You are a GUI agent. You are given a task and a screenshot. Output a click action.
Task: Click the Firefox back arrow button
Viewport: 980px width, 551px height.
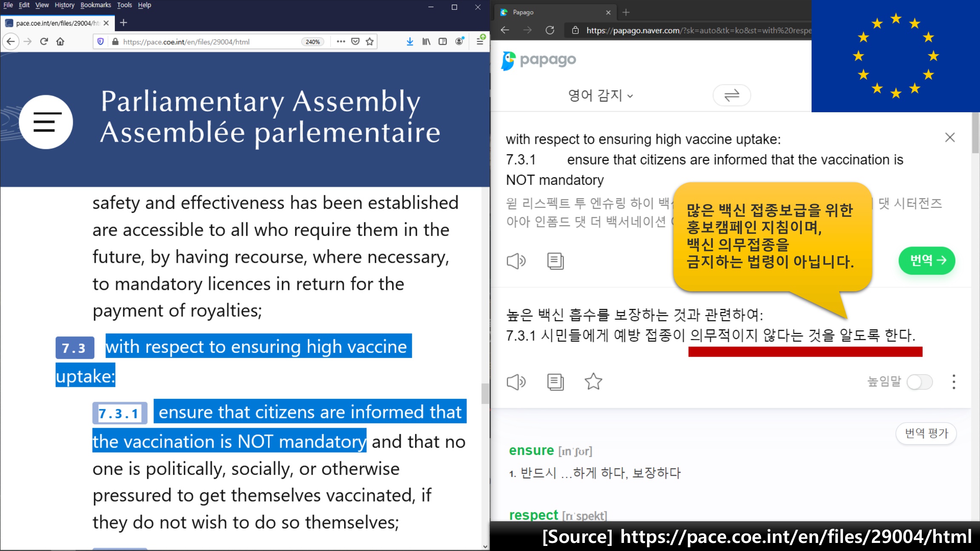[11, 42]
